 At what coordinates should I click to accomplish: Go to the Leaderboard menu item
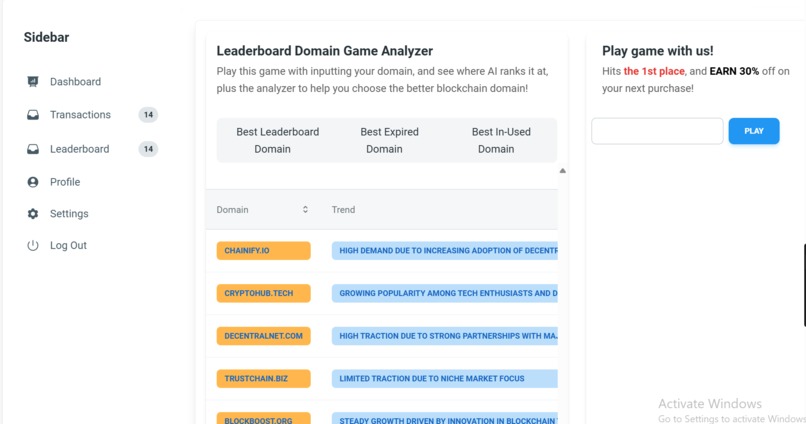pos(80,149)
